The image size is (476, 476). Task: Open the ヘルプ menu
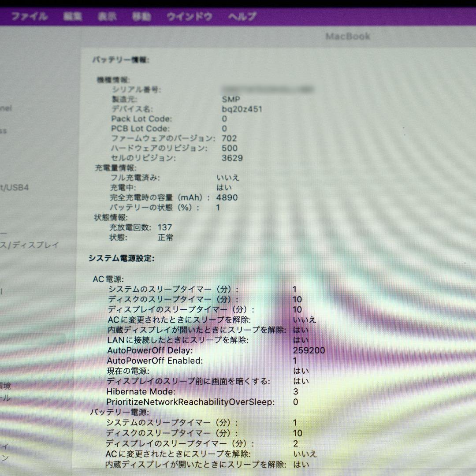coord(240,15)
